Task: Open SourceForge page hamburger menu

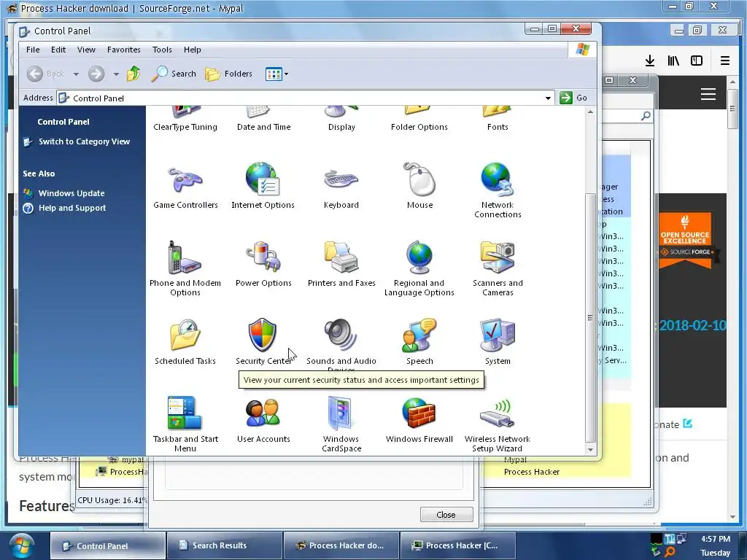Action: [708, 94]
